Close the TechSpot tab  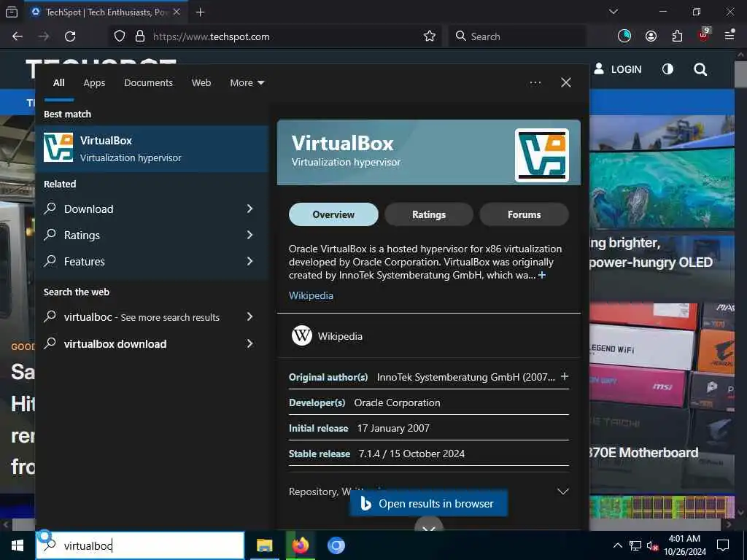[x=177, y=12]
